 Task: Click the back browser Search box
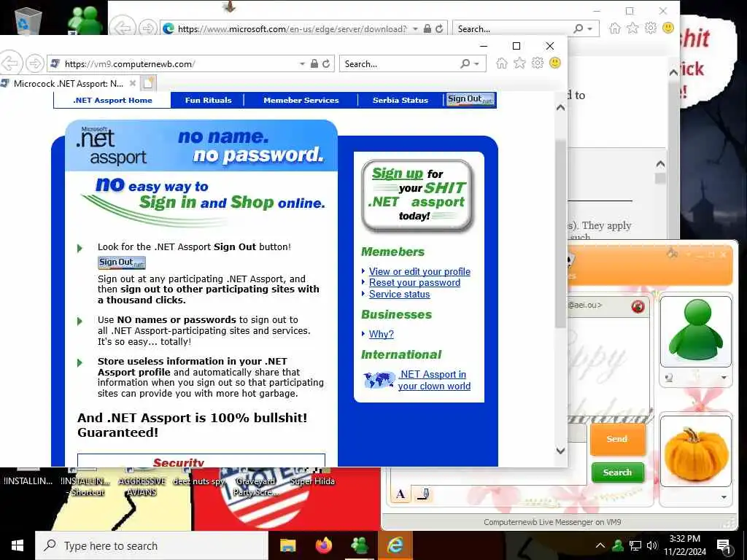(x=512, y=29)
